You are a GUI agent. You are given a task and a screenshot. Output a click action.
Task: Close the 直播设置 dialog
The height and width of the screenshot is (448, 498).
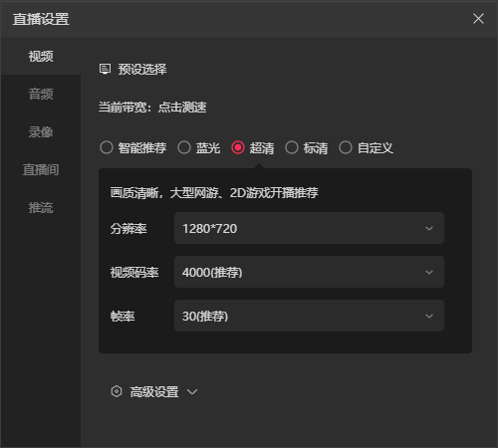pos(478,19)
